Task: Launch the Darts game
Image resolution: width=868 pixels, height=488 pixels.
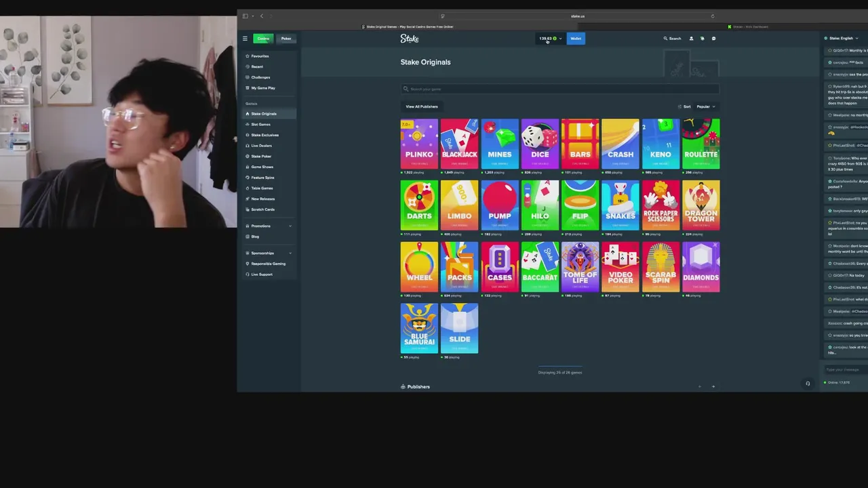Action: tap(419, 205)
